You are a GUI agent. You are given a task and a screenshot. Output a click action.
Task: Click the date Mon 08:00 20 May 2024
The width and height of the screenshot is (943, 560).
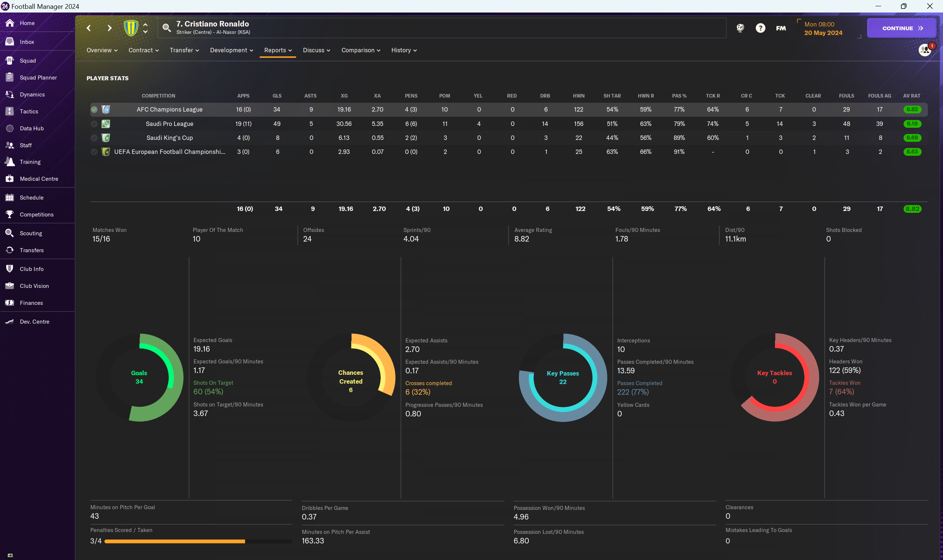coord(823,28)
